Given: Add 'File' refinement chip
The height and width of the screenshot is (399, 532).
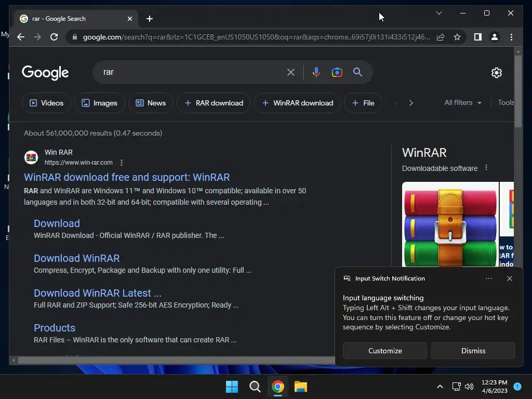Looking at the screenshot, I should point(363,103).
